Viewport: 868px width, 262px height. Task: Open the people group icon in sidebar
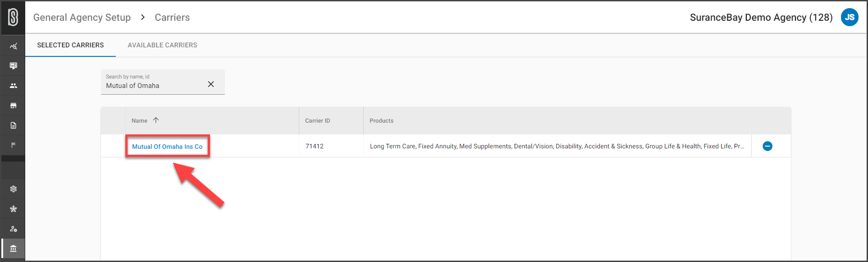pos(14,86)
